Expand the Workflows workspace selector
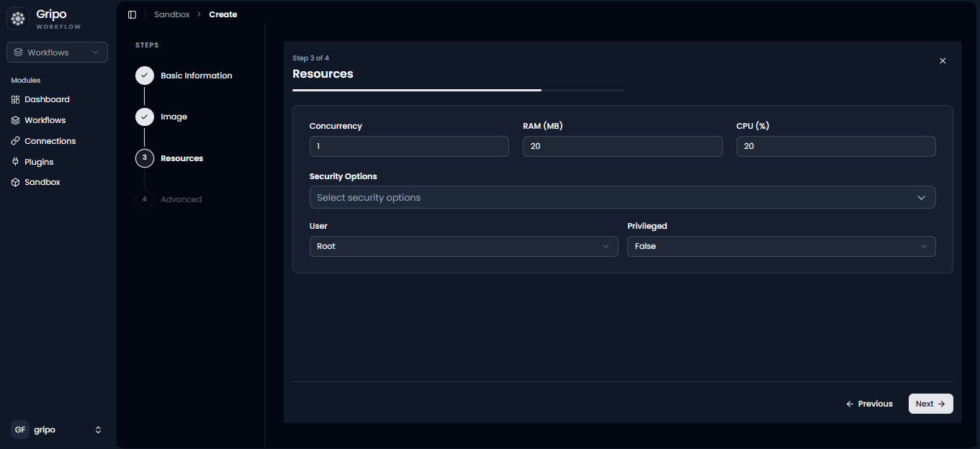 pyautogui.click(x=58, y=53)
